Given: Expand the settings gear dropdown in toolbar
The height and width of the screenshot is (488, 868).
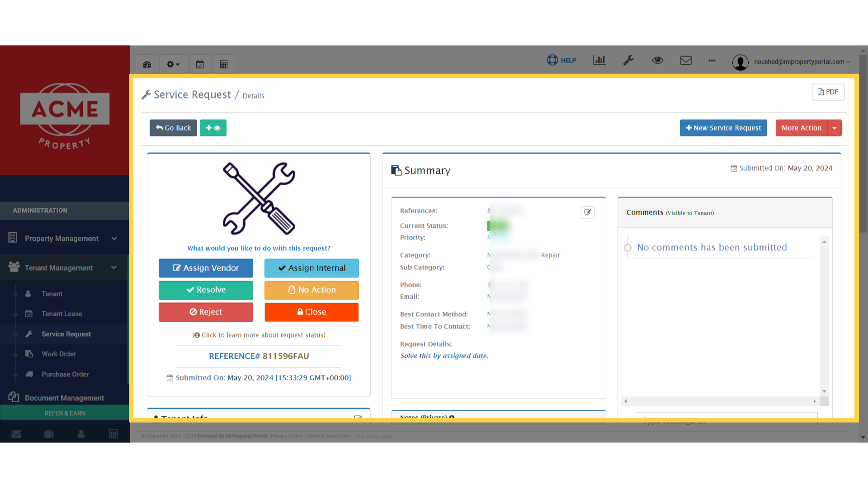Looking at the screenshot, I should (x=173, y=64).
